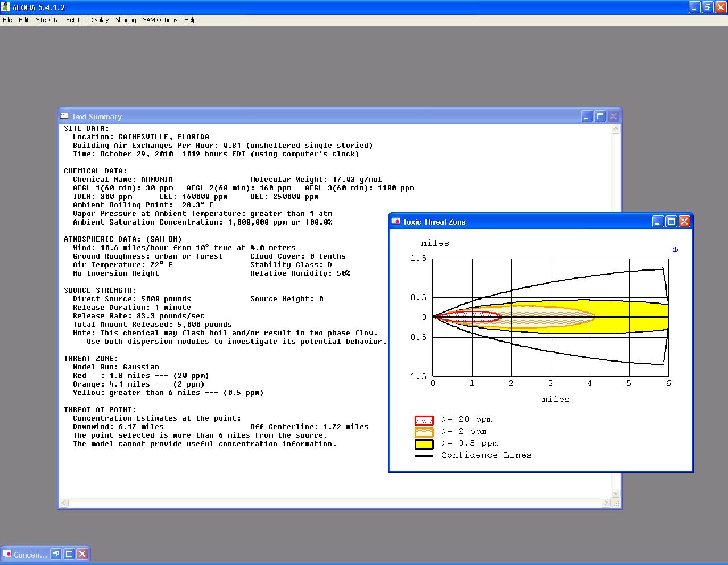This screenshot has height=565, width=728.
Task: Click the x-axis 'miles' label in plot
Action: 556,400
